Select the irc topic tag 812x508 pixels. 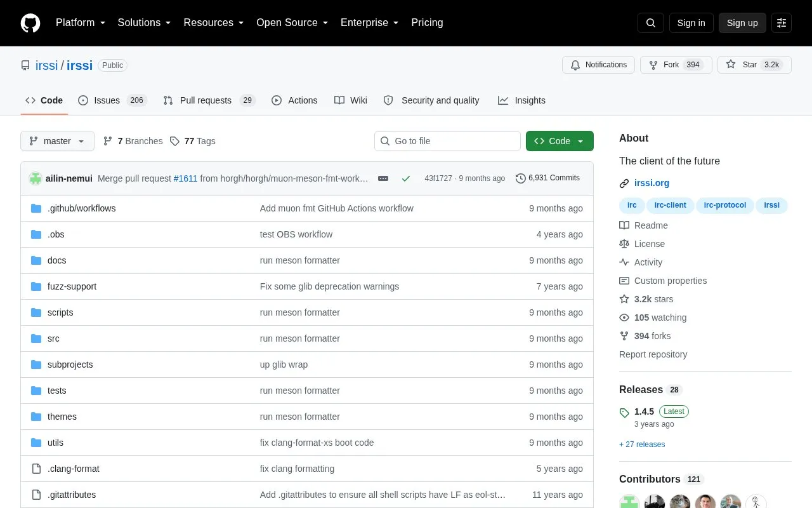click(x=632, y=205)
